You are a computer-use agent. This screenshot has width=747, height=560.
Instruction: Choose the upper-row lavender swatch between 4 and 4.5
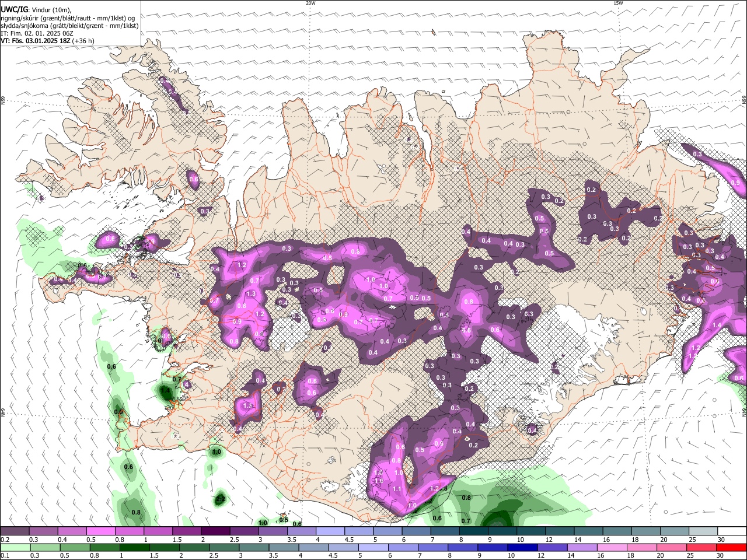click(x=330, y=531)
